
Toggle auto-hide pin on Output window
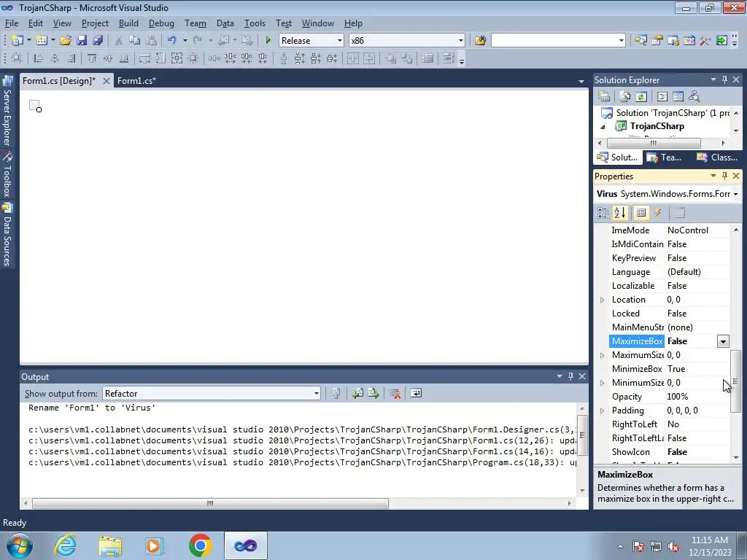(570, 376)
